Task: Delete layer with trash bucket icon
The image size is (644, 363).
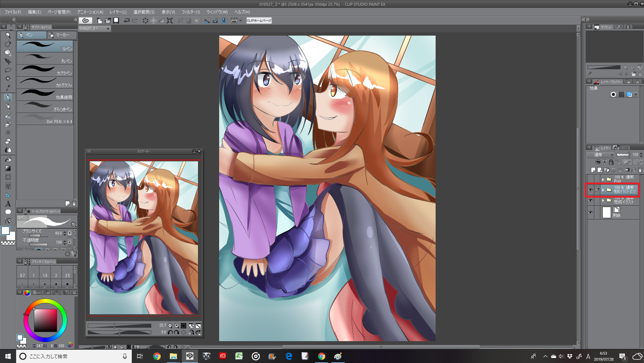Action: 640,170
